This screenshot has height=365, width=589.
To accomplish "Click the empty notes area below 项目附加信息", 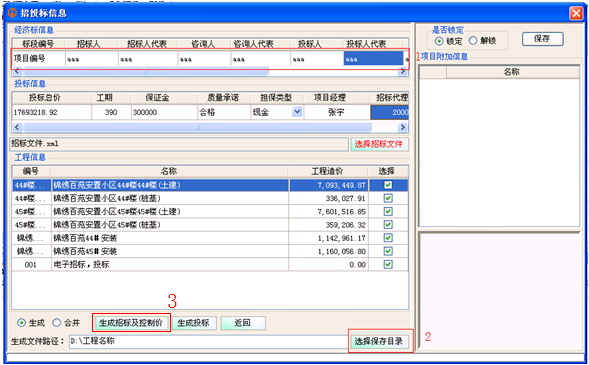I will point(500,291).
